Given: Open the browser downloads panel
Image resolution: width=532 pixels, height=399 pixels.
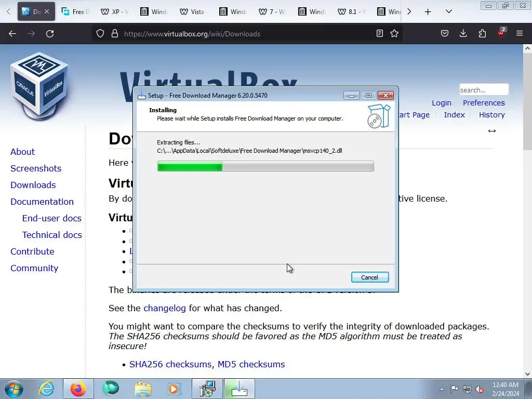Looking at the screenshot, I should pyautogui.click(x=463, y=33).
